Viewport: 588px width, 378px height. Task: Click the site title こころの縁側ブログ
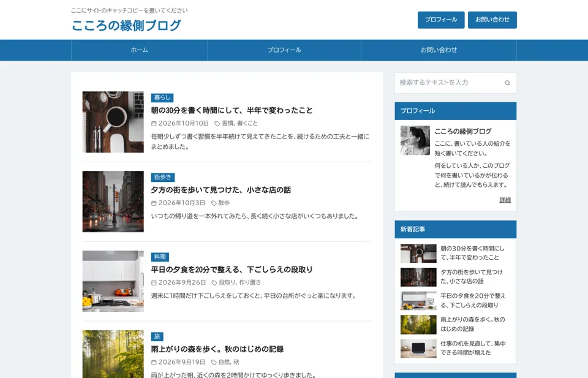click(x=126, y=26)
